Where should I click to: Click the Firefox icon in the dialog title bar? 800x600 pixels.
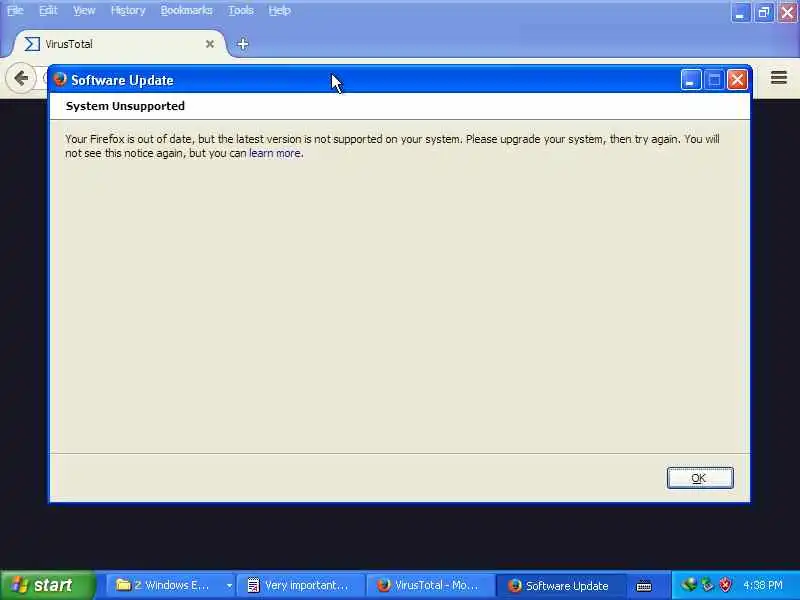click(x=60, y=80)
